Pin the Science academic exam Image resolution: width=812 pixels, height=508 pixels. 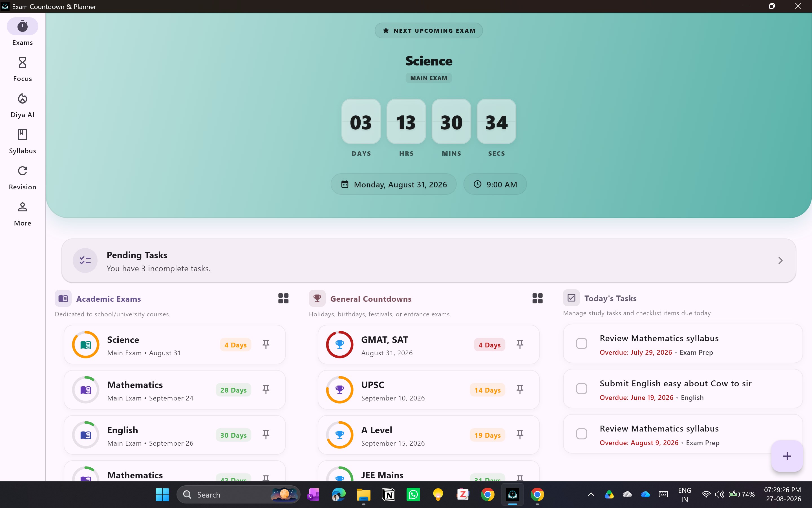(266, 344)
